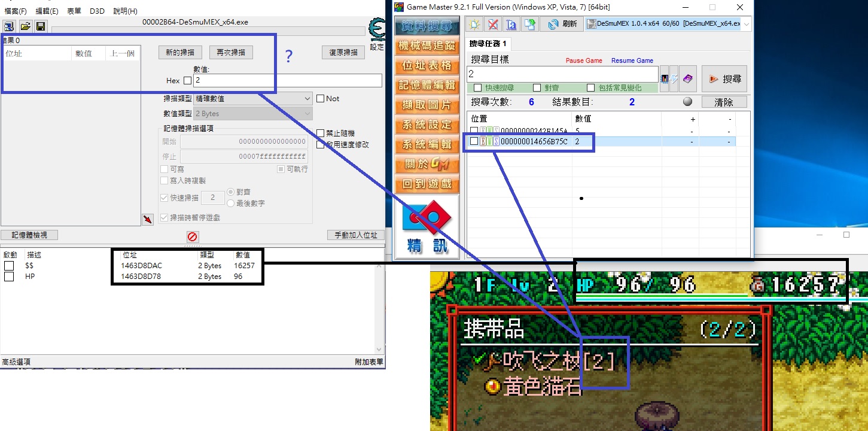Click the 手動加入位址 button
Screen dimensions: 868x431
355,235
